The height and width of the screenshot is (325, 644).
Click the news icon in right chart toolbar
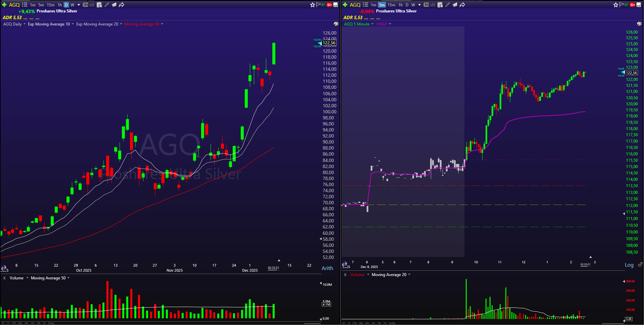click(x=455, y=5)
